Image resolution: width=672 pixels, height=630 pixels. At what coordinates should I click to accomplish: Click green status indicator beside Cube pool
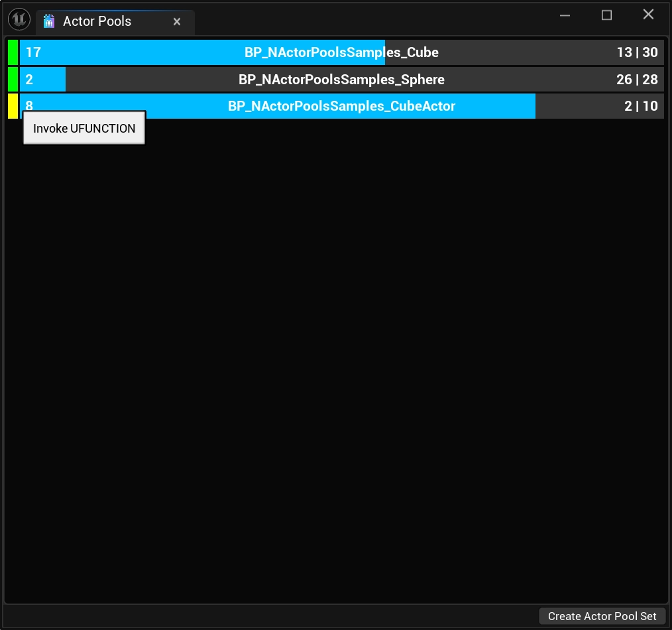coord(13,52)
